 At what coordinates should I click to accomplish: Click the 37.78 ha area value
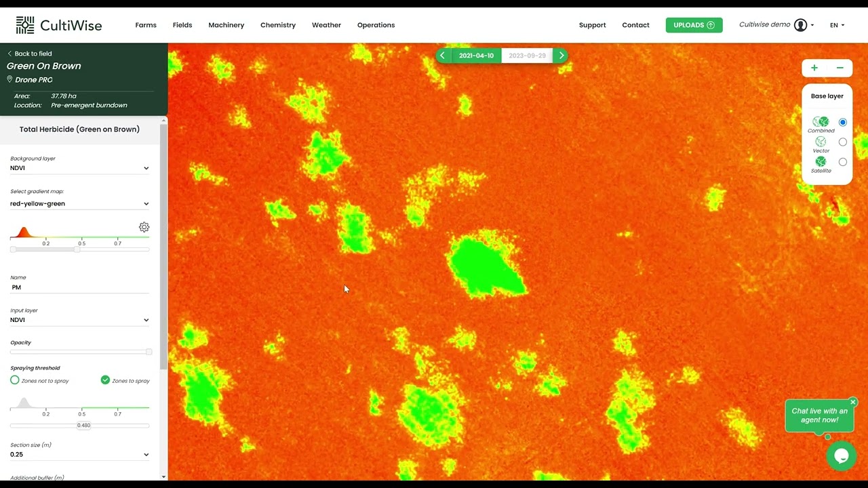[64, 96]
